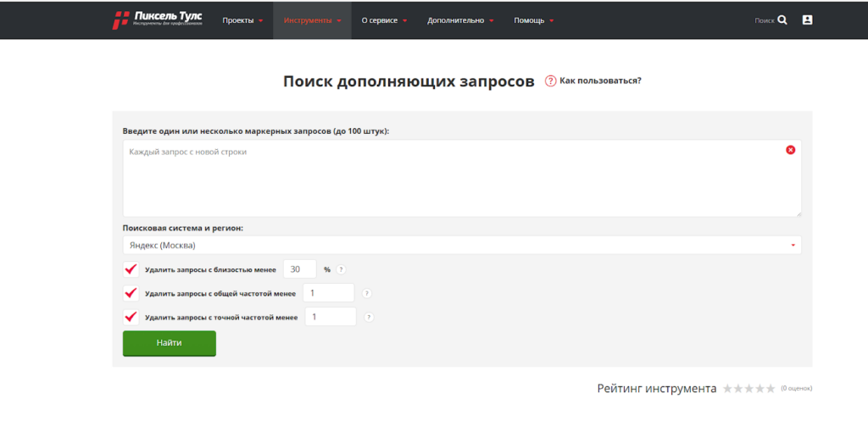Show hint for точной частотой option
Screen dimensions: 868x421
point(370,317)
